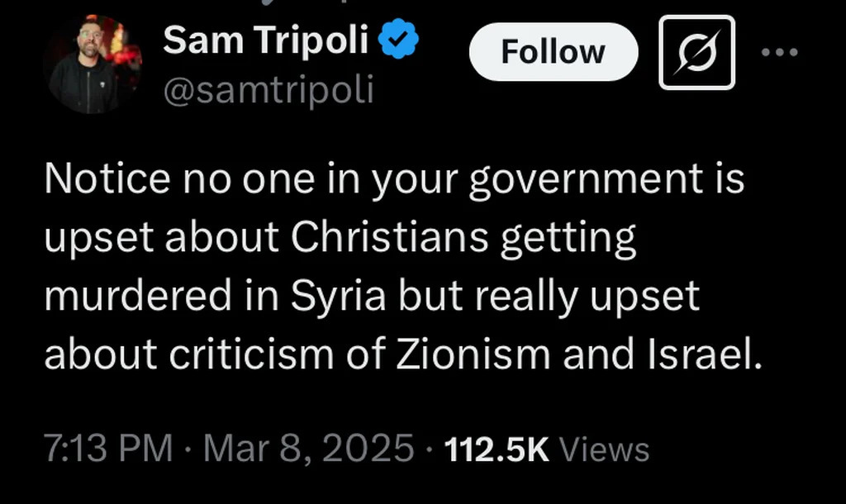This screenshot has height=504, width=846.
Task: Click the Views label
Action: (x=604, y=449)
